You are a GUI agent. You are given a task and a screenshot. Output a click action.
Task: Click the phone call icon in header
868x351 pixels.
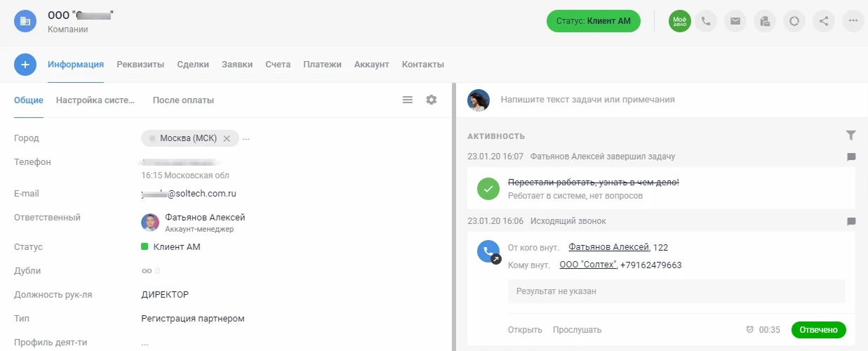pos(706,21)
